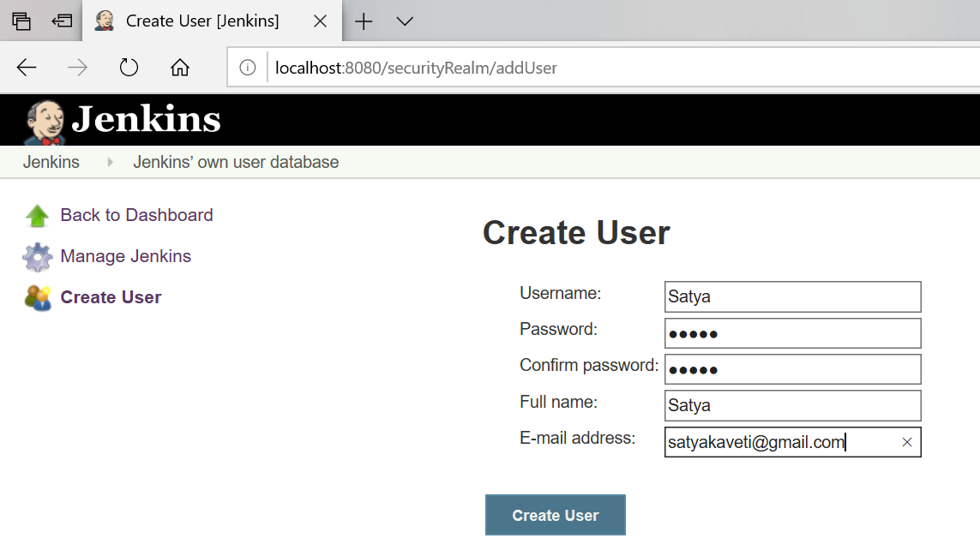The image size is (980, 556).
Task: Click the browser back arrow
Action: [27, 68]
